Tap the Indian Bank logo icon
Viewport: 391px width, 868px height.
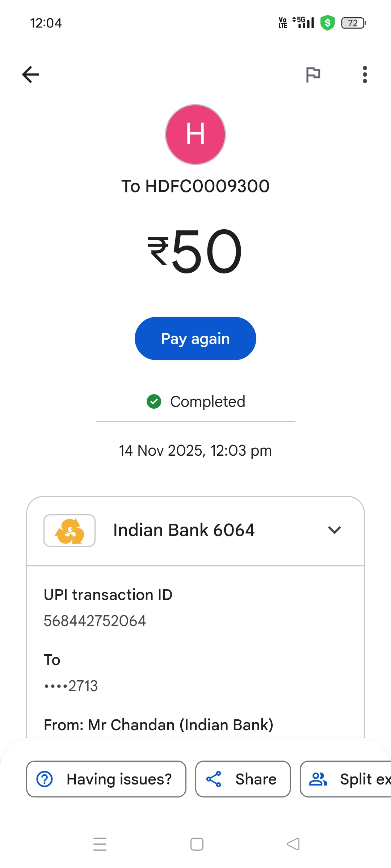70,531
